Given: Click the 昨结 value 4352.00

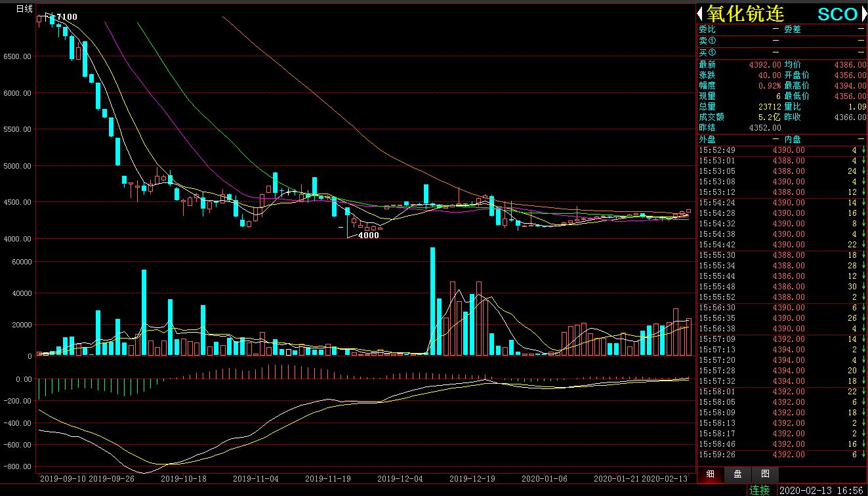Looking at the screenshot, I should pyautogui.click(x=765, y=128).
